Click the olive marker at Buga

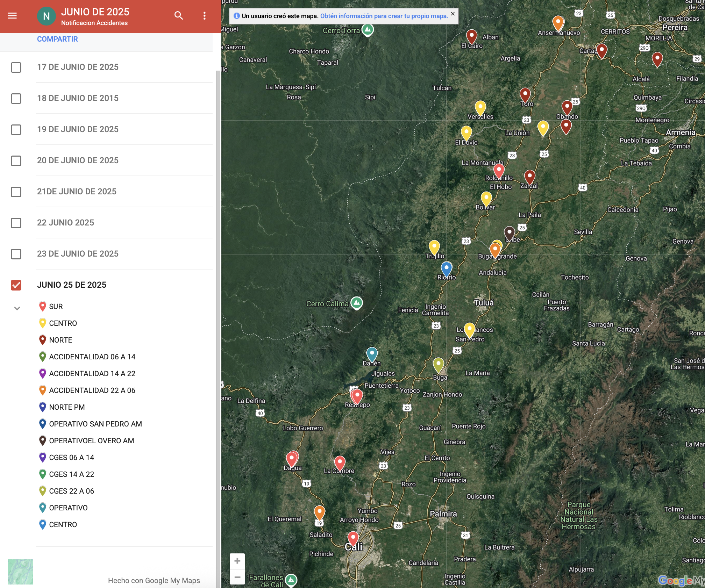point(438,365)
